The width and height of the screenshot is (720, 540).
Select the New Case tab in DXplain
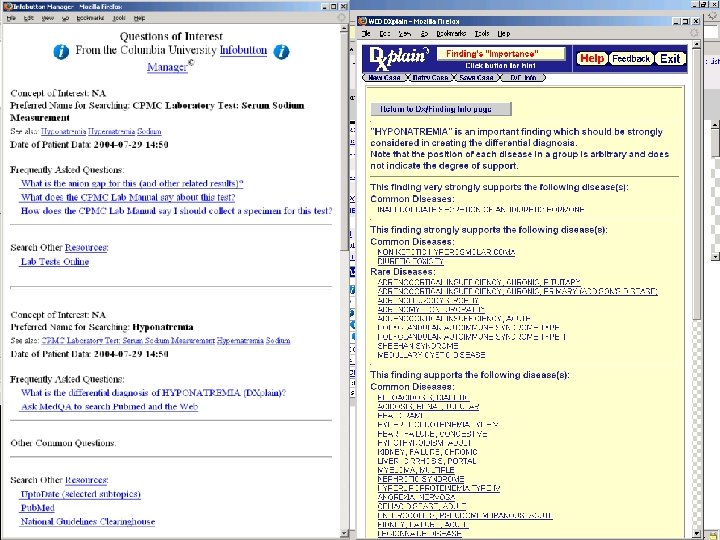click(x=385, y=77)
